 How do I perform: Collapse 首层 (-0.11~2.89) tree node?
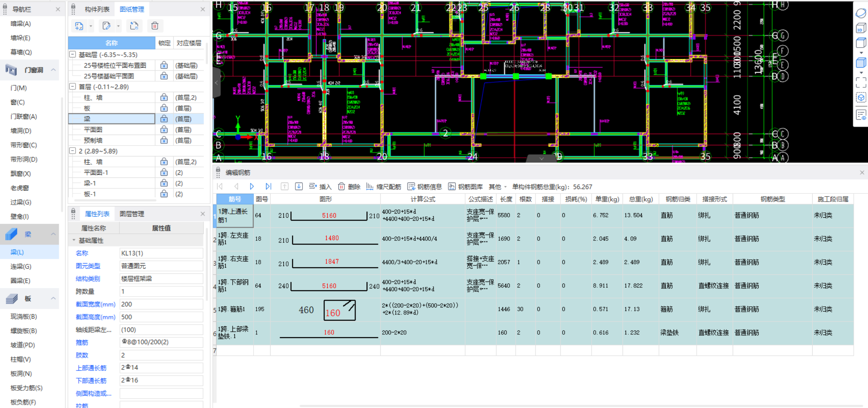click(x=72, y=87)
